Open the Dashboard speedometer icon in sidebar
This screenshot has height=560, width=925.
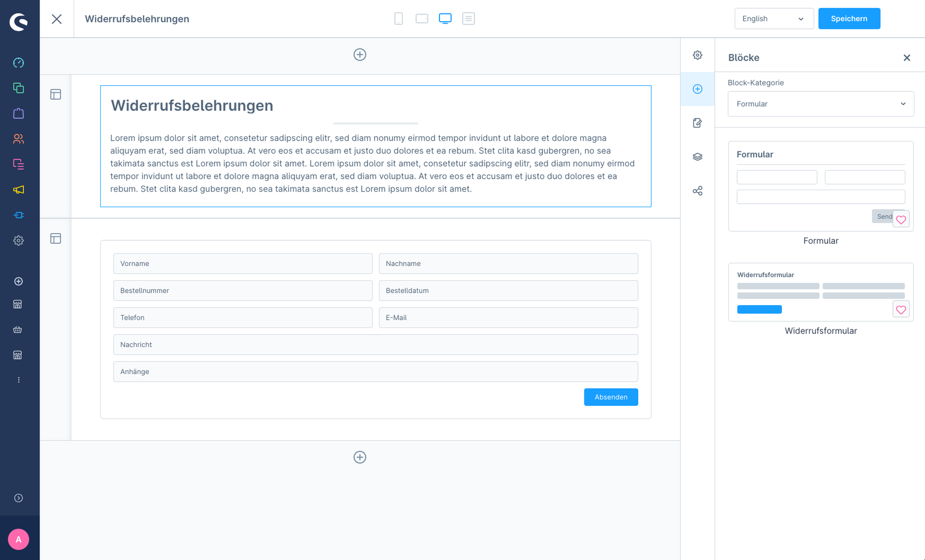point(18,63)
